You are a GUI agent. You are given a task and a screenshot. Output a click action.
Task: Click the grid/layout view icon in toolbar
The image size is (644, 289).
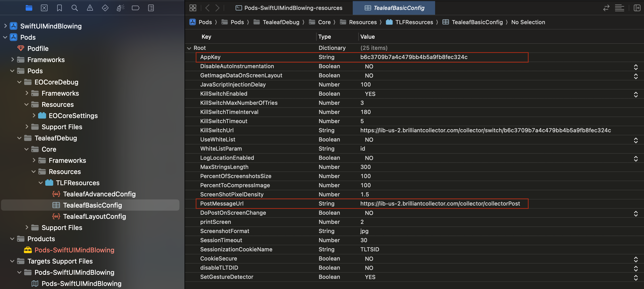click(x=193, y=7)
